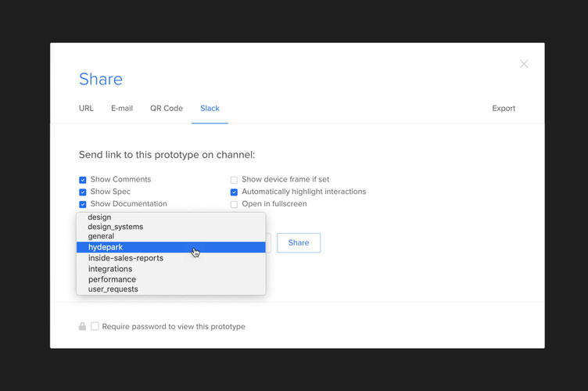Select the integrations channel

click(171, 269)
